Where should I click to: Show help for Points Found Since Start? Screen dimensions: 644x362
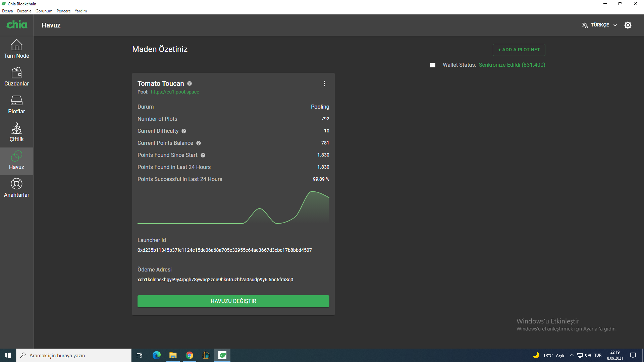click(x=203, y=155)
